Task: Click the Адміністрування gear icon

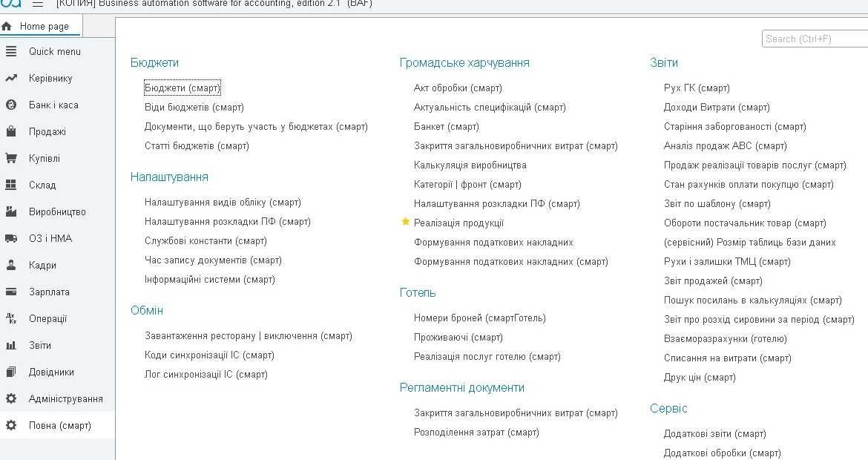Action: click(11, 399)
